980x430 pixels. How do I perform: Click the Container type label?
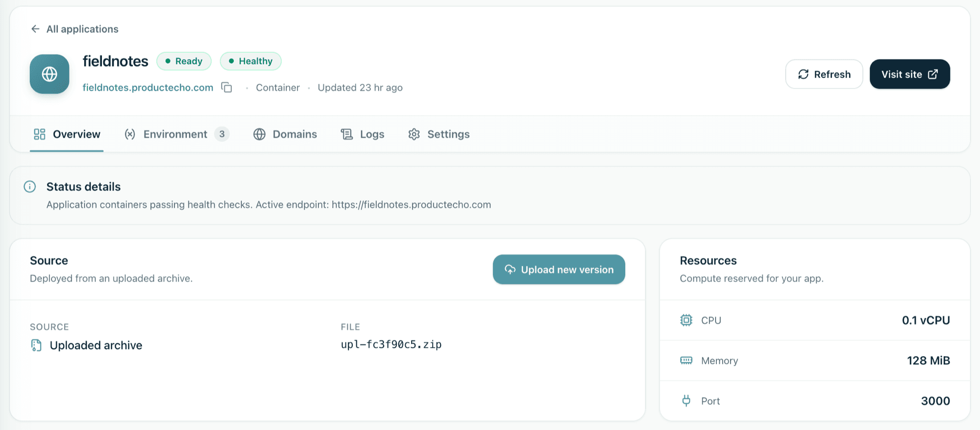coord(278,88)
